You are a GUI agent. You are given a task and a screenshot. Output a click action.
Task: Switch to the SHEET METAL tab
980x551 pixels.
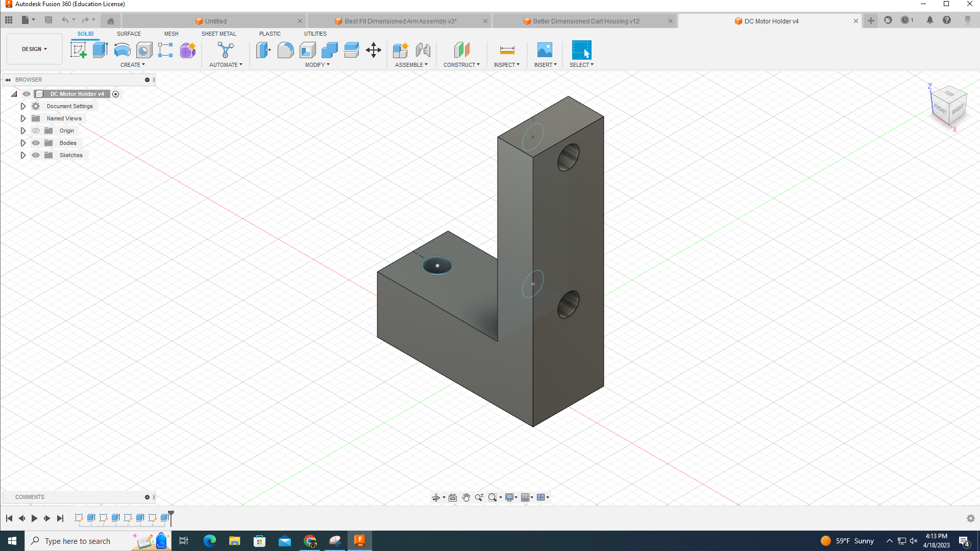click(218, 34)
